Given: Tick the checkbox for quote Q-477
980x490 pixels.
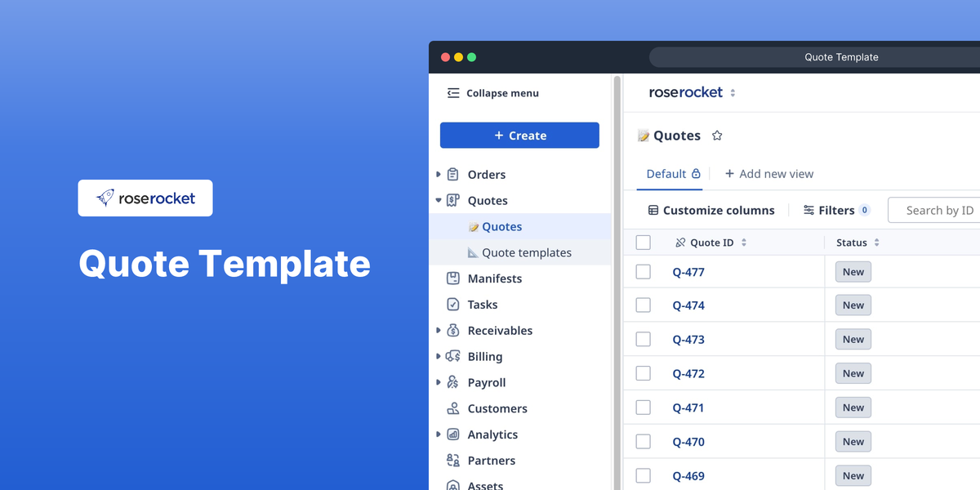Looking at the screenshot, I should [644, 272].
